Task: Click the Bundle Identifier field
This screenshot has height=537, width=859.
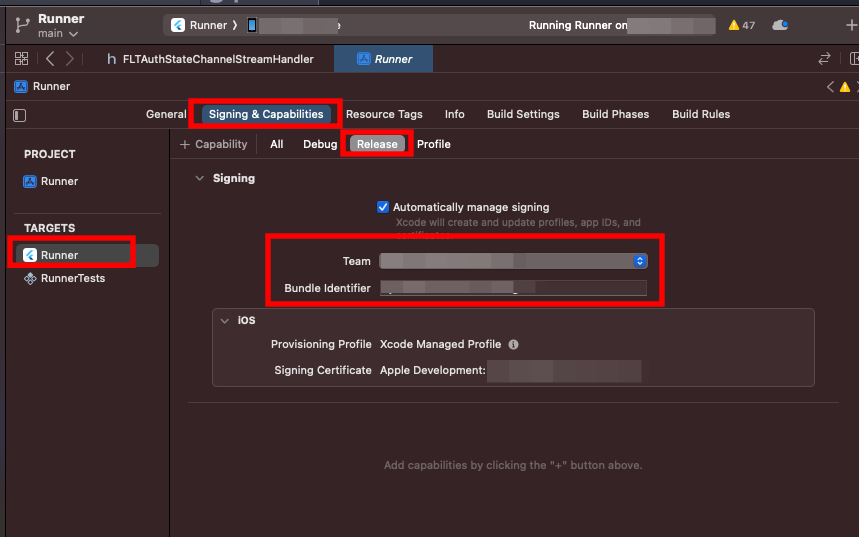Action: pyautogui.click(x=513, y=288)
